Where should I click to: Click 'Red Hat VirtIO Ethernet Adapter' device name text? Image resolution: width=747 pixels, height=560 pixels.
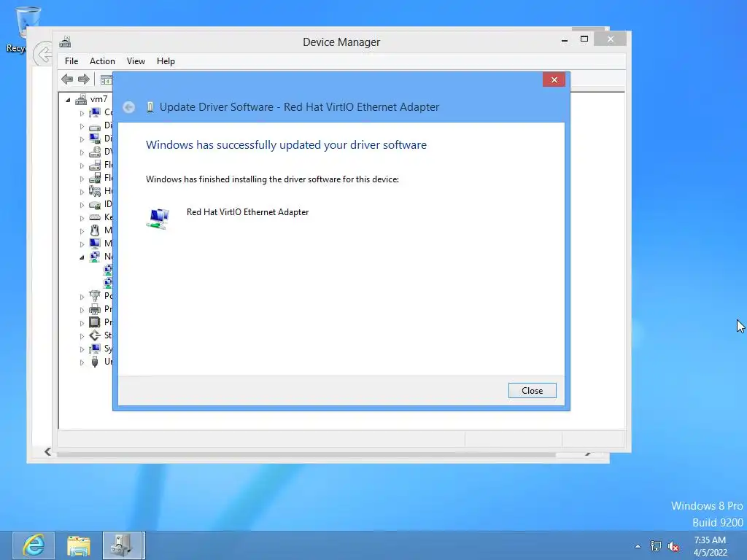tap(248, 212)
